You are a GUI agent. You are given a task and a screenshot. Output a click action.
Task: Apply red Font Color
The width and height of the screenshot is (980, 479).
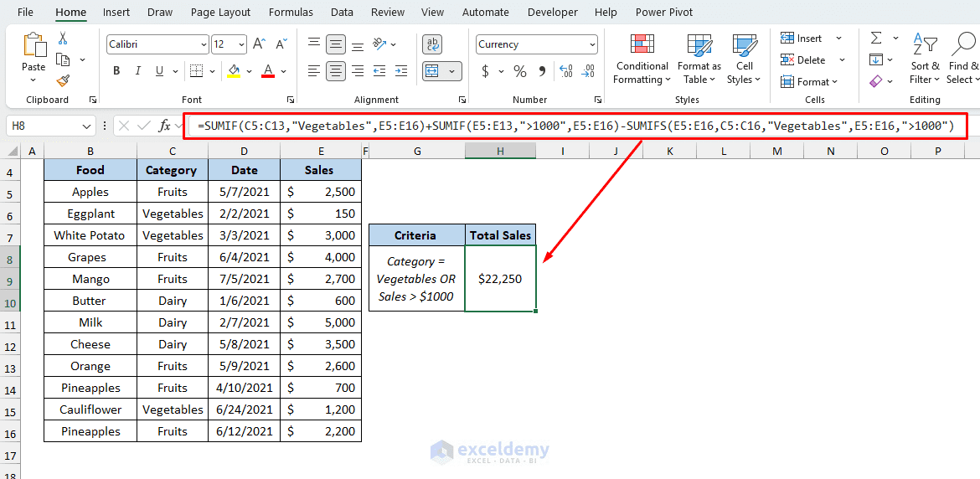(x=268, y=70)
